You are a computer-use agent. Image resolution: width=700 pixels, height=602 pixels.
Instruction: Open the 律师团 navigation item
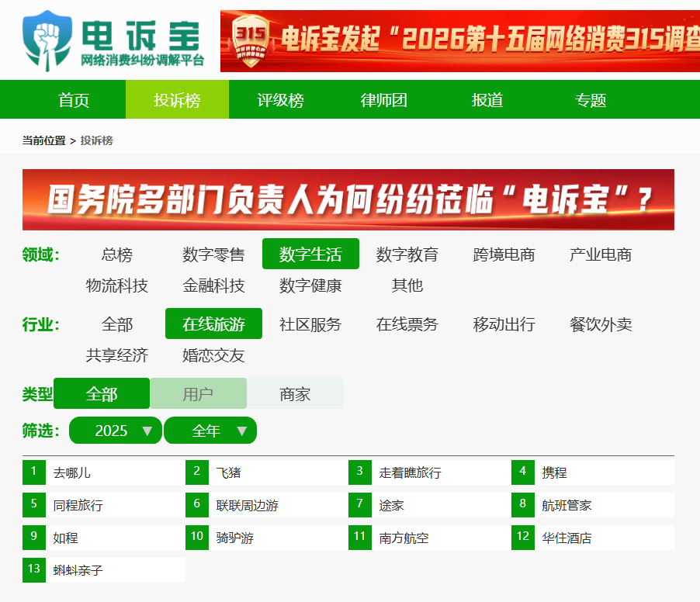[x=383, y=100]
